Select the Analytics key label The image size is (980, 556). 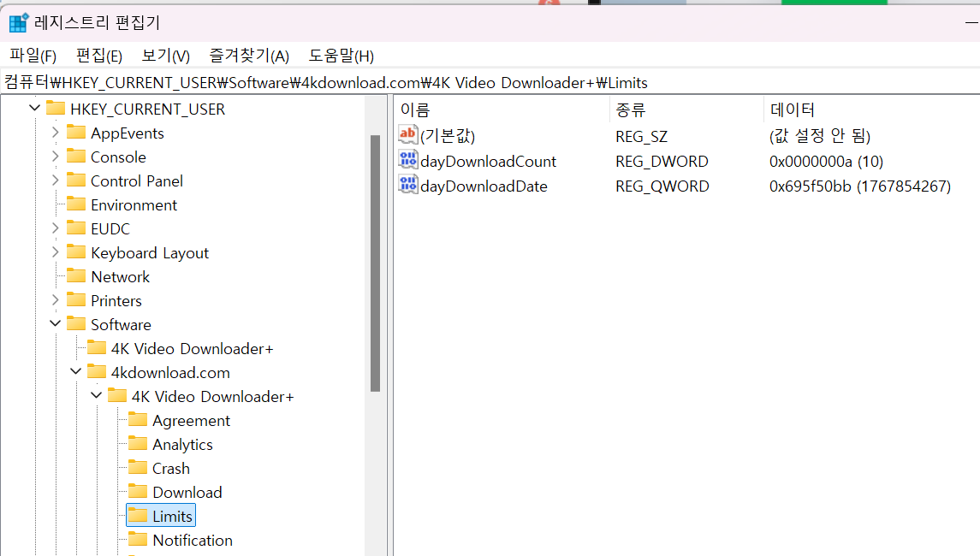[x=182, y=444]
